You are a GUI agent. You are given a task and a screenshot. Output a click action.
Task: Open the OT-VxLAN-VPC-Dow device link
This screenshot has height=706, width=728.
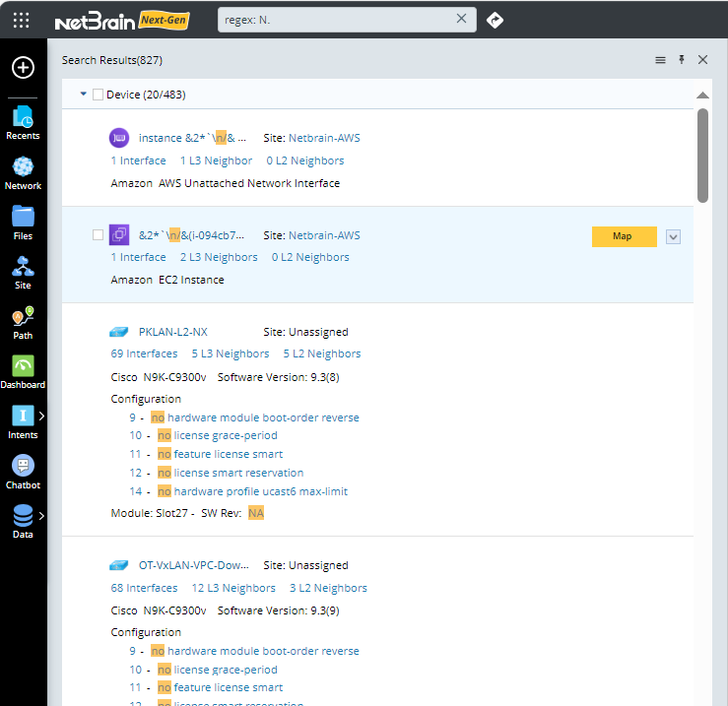pos(194,565)
